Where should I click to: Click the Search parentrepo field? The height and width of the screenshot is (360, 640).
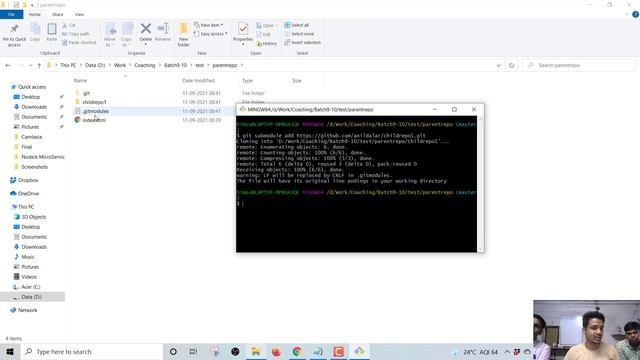pyautogui.click(x=579, y=65)
